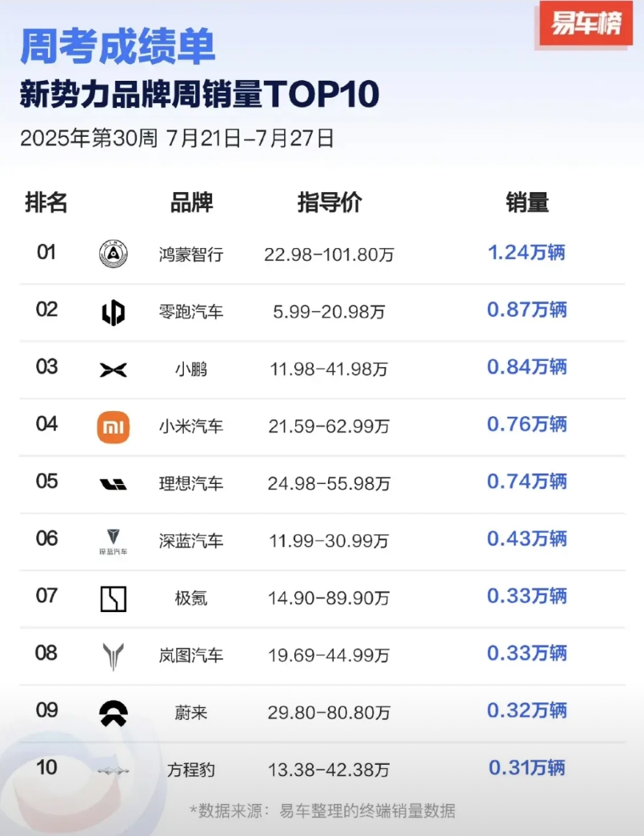Viewport: 644px width, 836px height.
Task: Click the 品牌 column header
Action: click(191, 202)
